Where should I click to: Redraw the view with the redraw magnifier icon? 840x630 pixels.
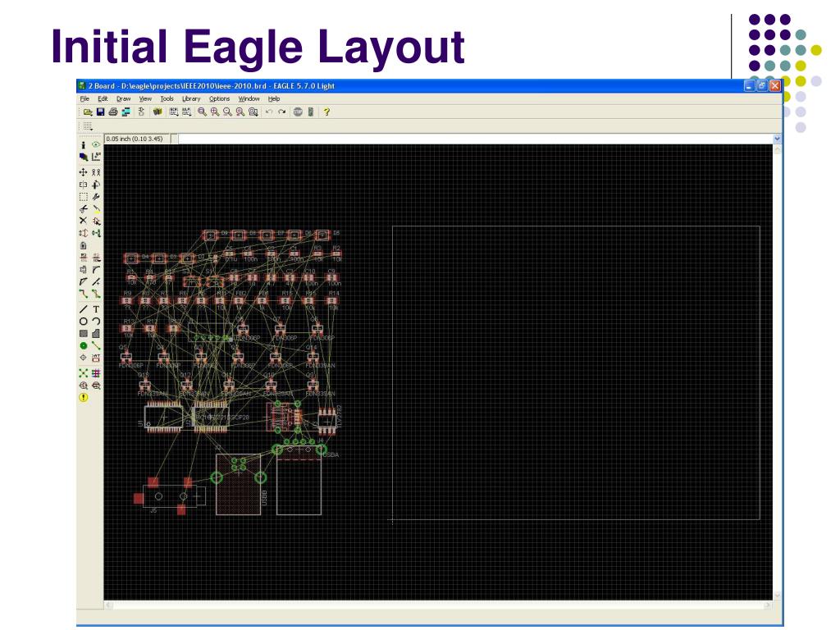[x=240, y=112]
